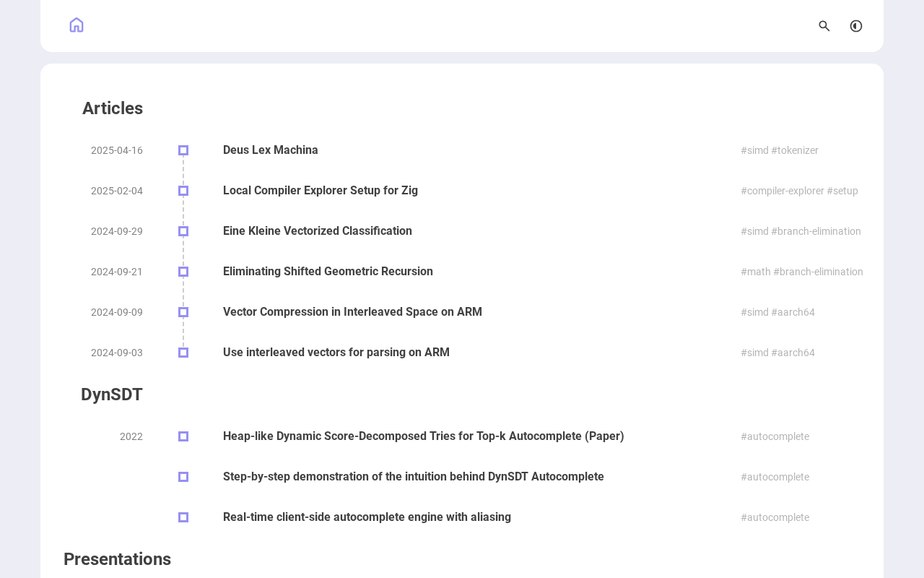
Task: Read Eine Kleine Vectorized Classification
Action: 318,231
